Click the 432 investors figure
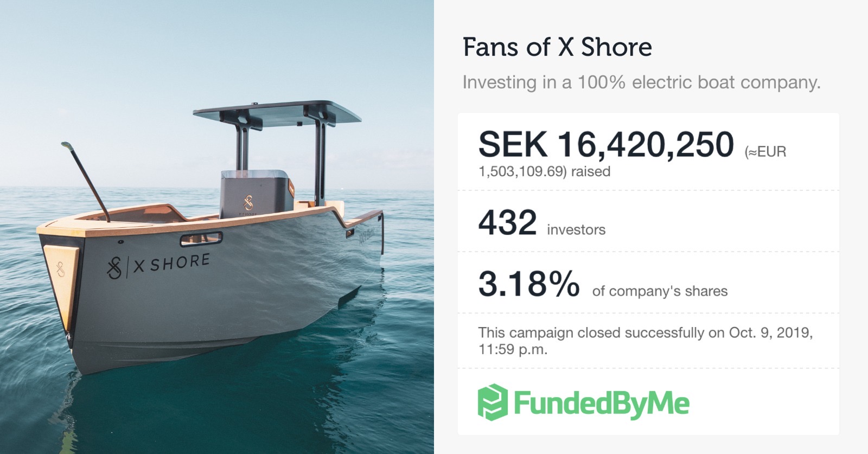Viewport: 868px width, 454px height. (x=507, y=222)
